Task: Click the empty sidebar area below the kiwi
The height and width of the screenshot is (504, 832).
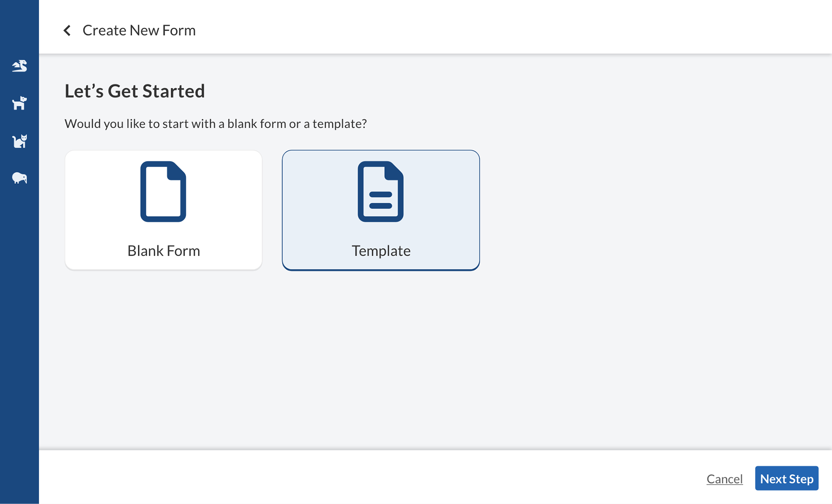Action: point(19,338)
